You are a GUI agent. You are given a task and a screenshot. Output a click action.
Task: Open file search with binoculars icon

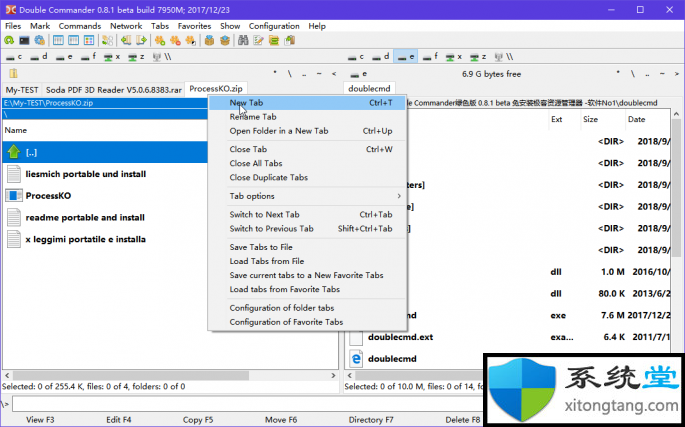pyautogui.click(x=243, y=41)
